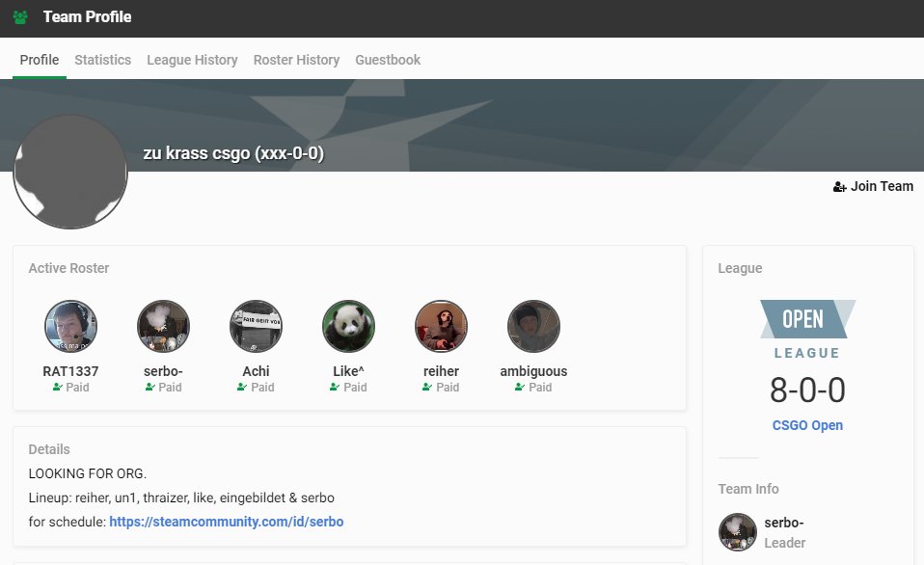This screenshot has width=924, height=565.
Task: Open the League History tab
Action: click(192, 59)
